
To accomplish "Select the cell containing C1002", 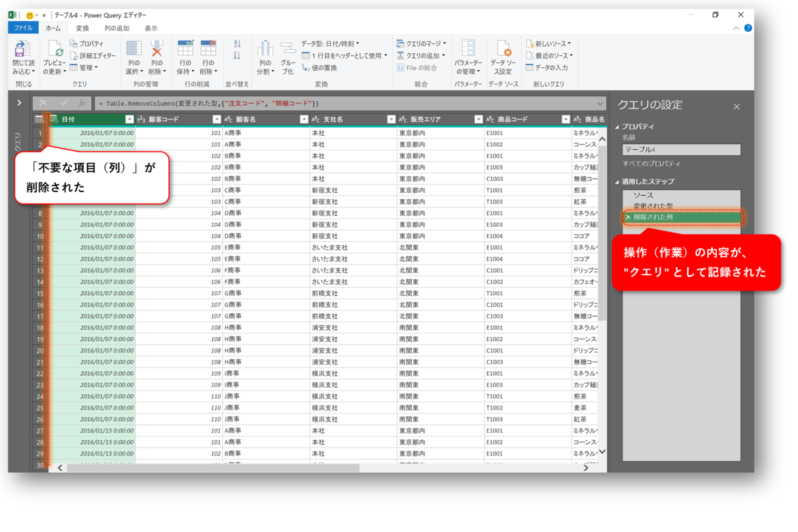I will [528, 282].
